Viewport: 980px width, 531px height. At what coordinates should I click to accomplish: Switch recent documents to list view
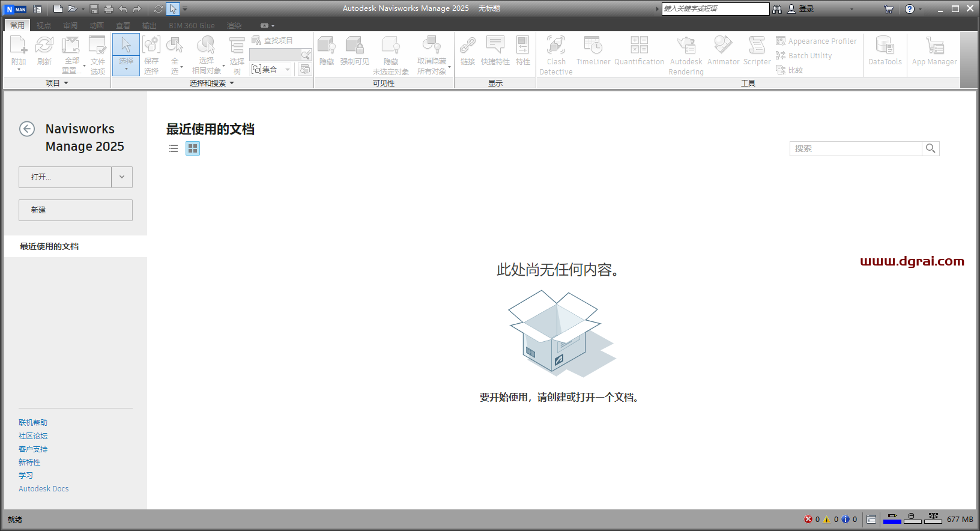click(174, 148)
